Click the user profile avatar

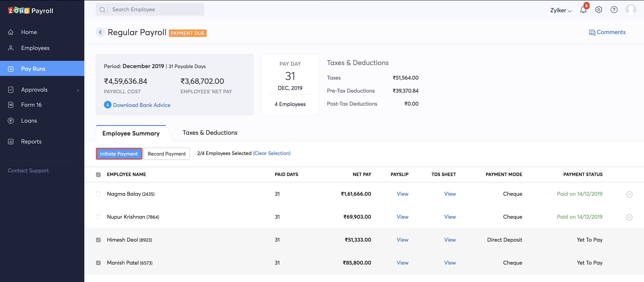pos(631,10)
